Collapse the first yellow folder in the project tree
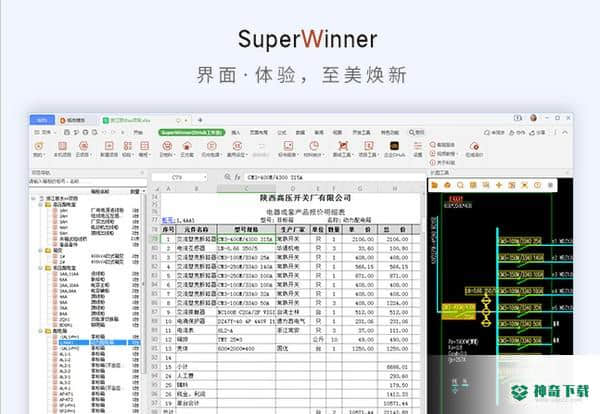Viewport: 600px width, 414px height. tap(41, 205)
